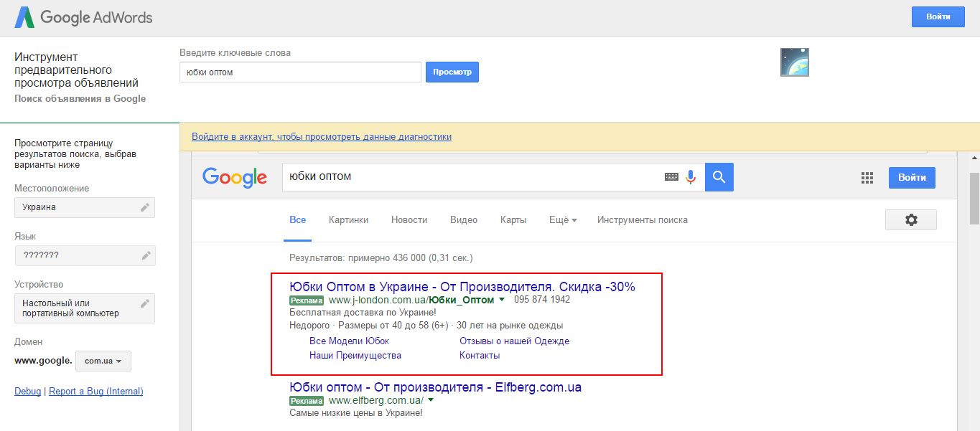Open sitelink Контакты
The width and height of the screenshot is (980, 431).
480,355
